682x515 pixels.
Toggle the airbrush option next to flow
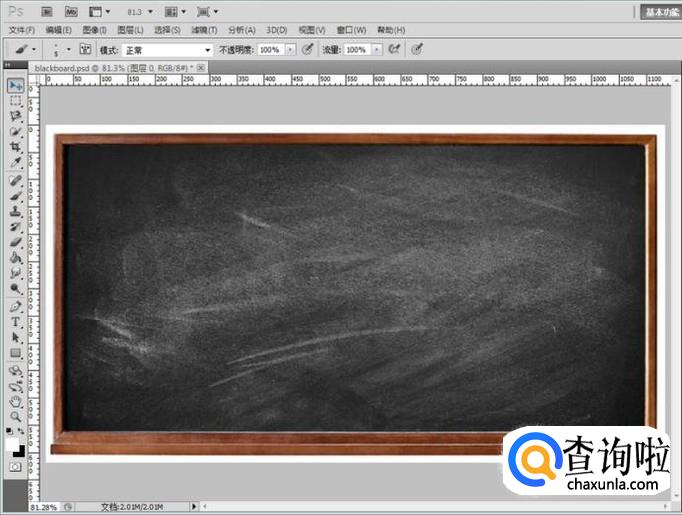[394, 49]
